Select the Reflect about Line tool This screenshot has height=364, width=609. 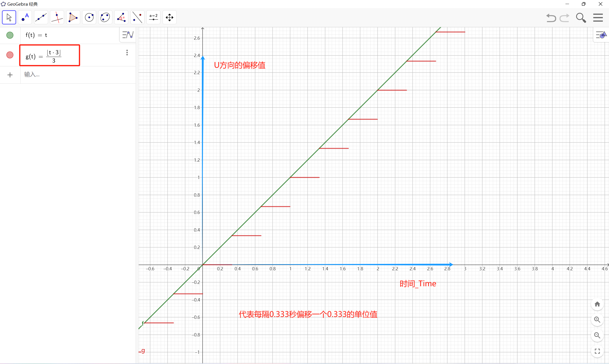(137, 17)
